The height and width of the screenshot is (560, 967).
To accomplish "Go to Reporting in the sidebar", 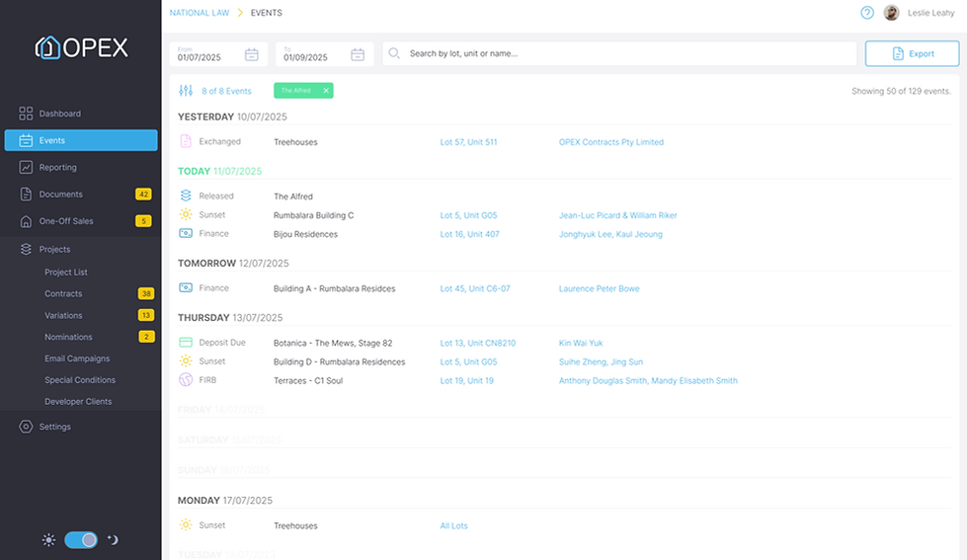I will click(x=58, y=167).
